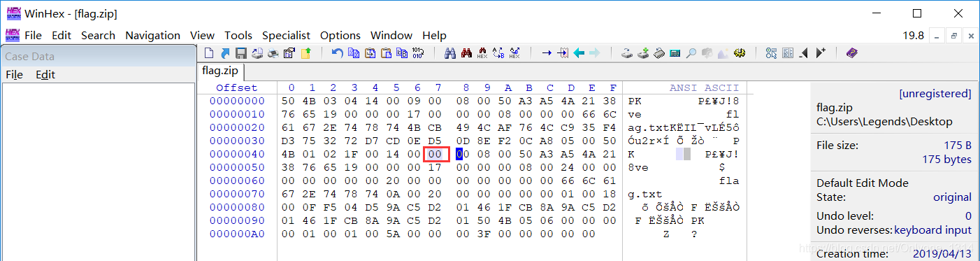980x261 pixels.
Task: Open the Tools menu
Action: pyautogui.click(x=238, y=35)
